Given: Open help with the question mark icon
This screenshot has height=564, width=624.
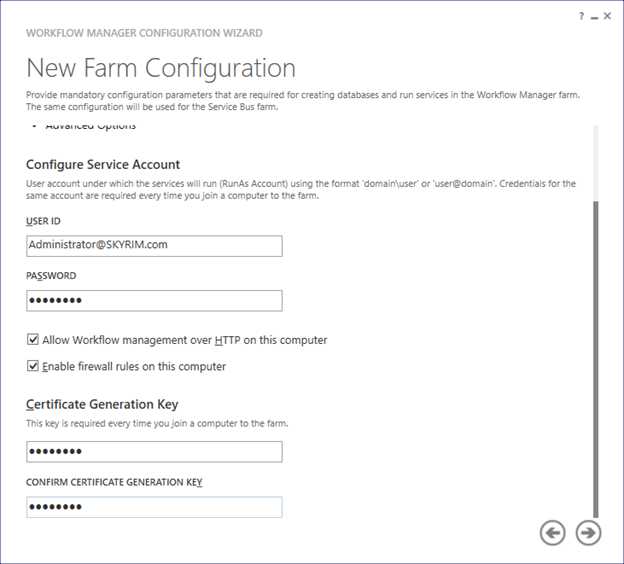Looking at the screenshot, I should click(581, 16).
